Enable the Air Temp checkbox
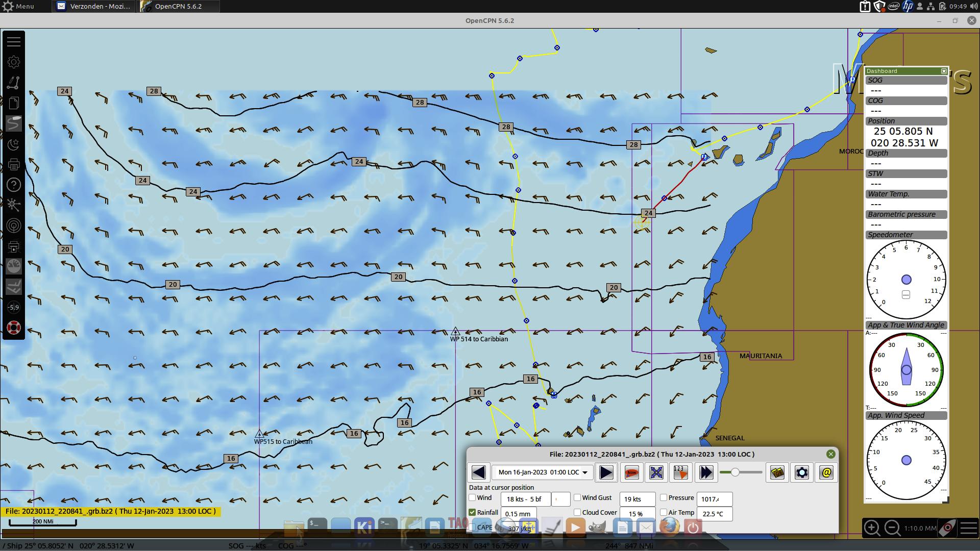The width and height of the screenshot is (980, 551). [x=664, y=512]
